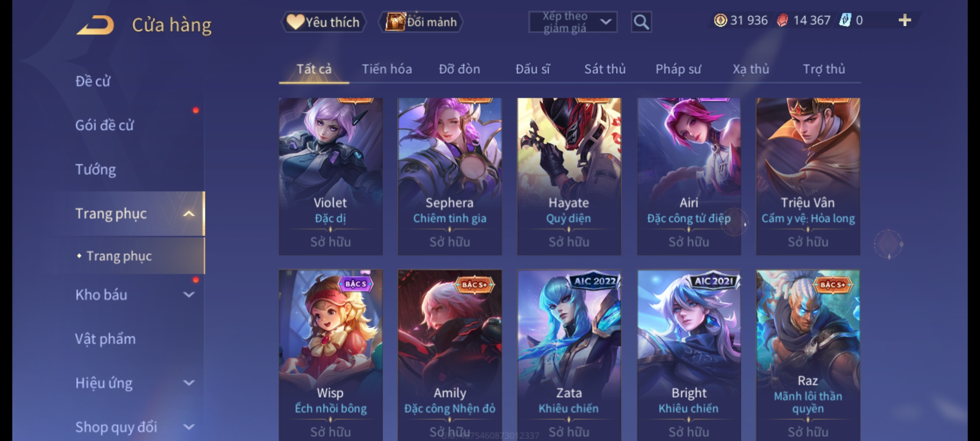
Task: Open Violet Đặc dị skin card
Action: 331,176
